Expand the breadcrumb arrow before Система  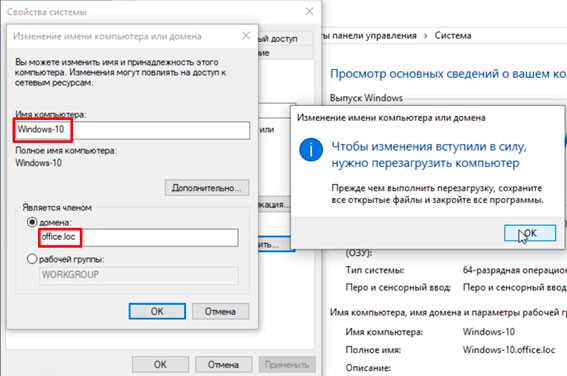426,36
